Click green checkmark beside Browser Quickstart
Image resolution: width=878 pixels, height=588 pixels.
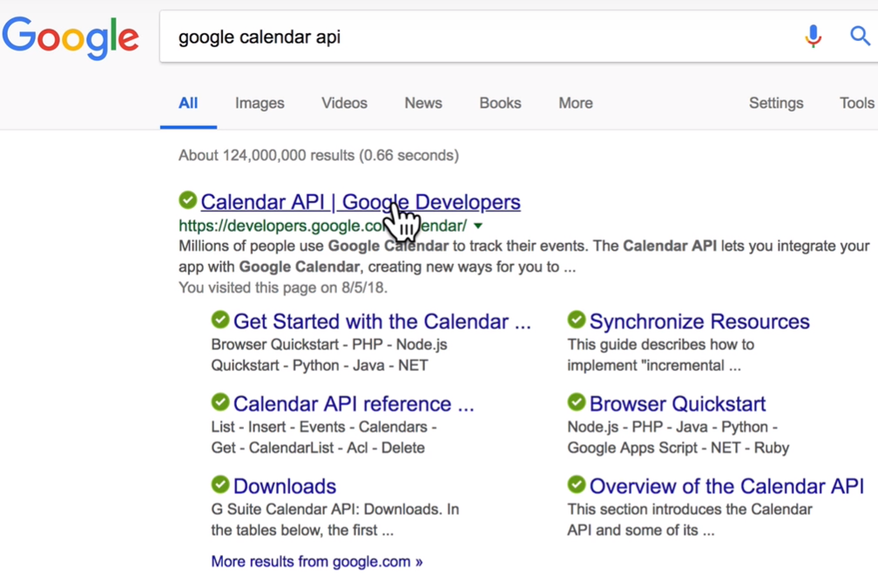(x=577, y=402)
